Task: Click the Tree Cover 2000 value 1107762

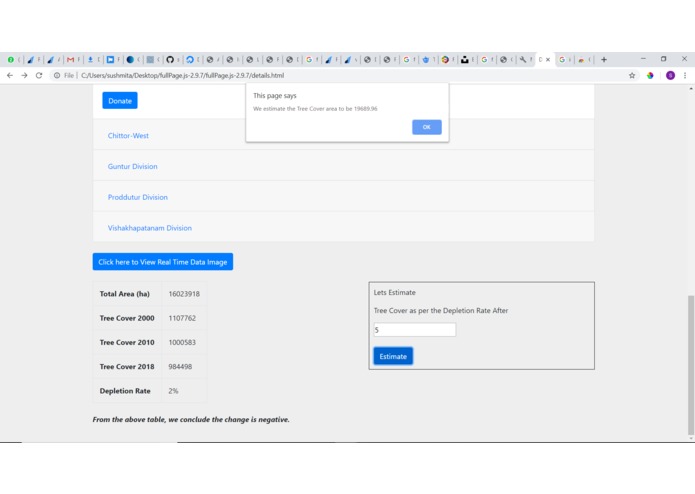Action: [182, 318]
